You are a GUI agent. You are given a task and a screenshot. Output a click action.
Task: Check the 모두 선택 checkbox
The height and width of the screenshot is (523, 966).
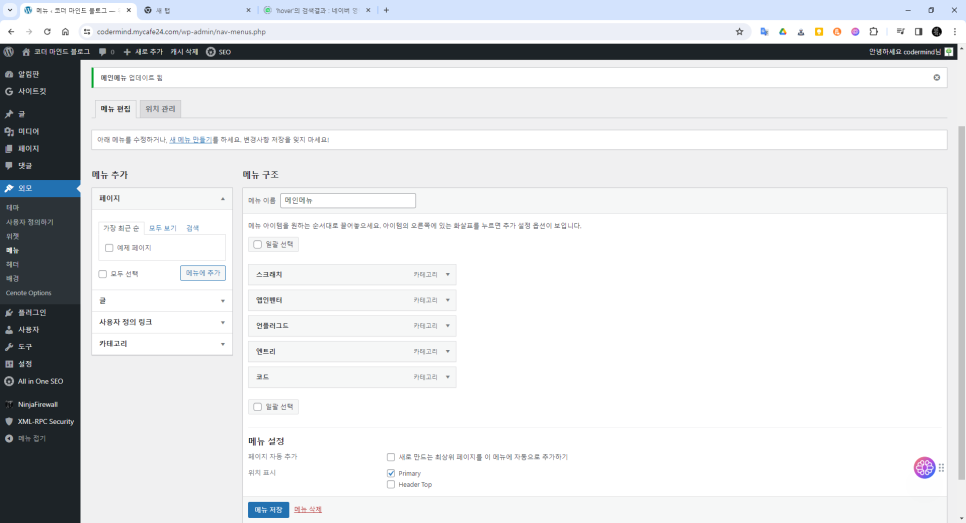(103, 274)
